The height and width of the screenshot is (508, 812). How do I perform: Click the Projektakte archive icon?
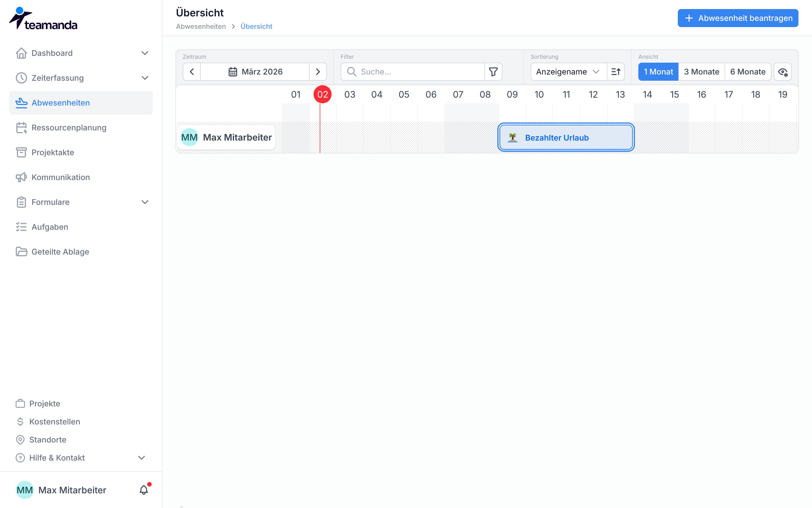[x=21, y=152]
